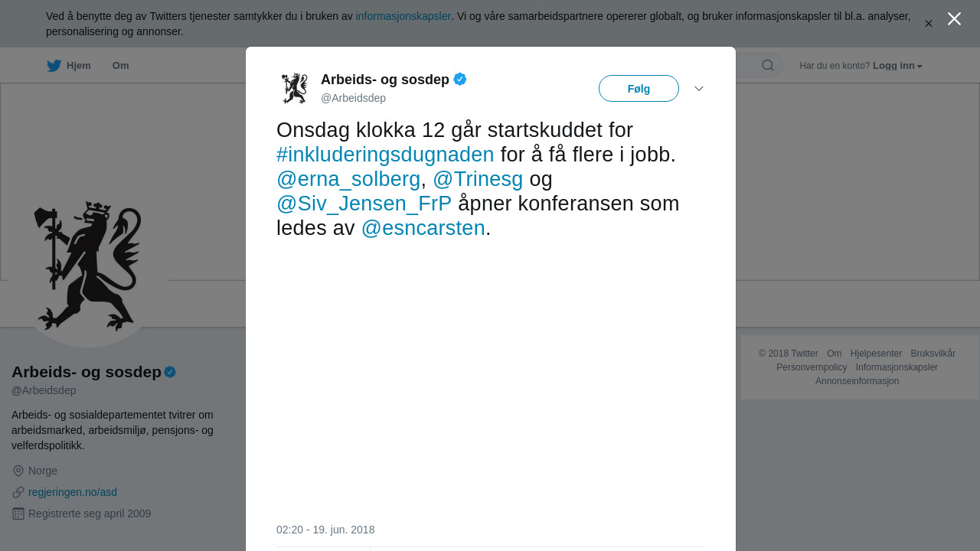Click the Følg button

tap(639, 89)
